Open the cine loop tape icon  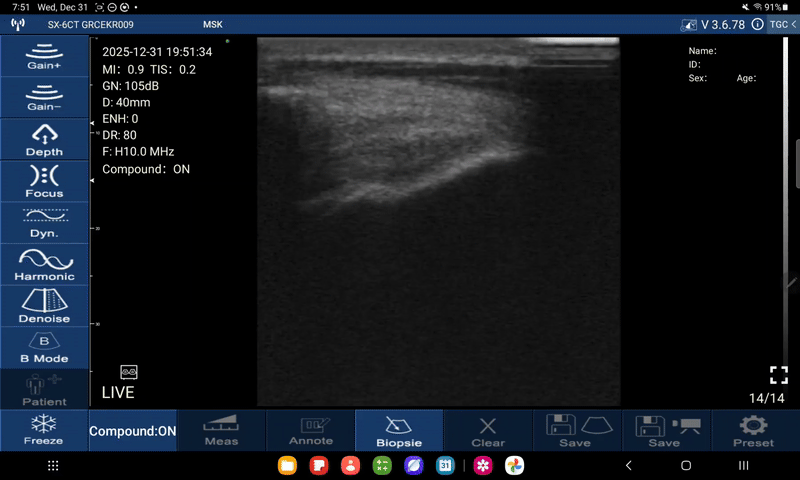129,372
